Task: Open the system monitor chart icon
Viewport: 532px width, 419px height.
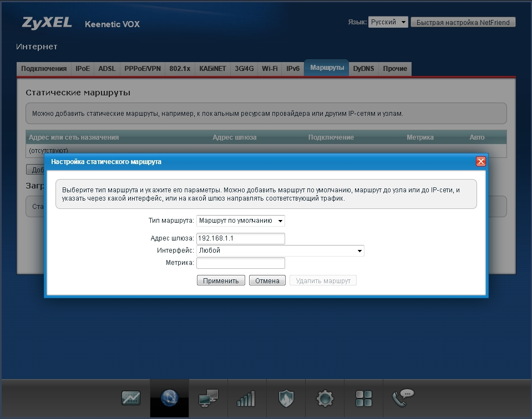Action: click(131, 398)
